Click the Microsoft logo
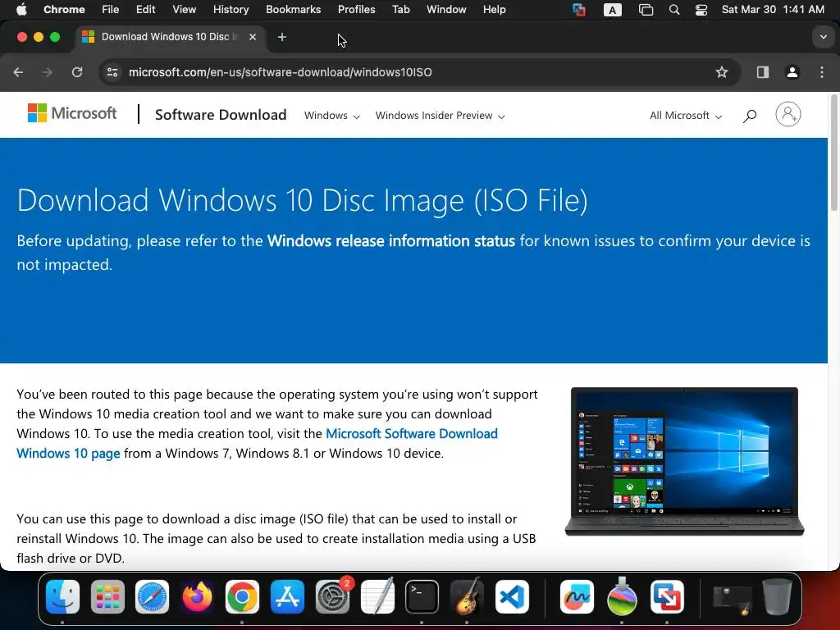Screen dimensions: 840x630 pos(72,113)
